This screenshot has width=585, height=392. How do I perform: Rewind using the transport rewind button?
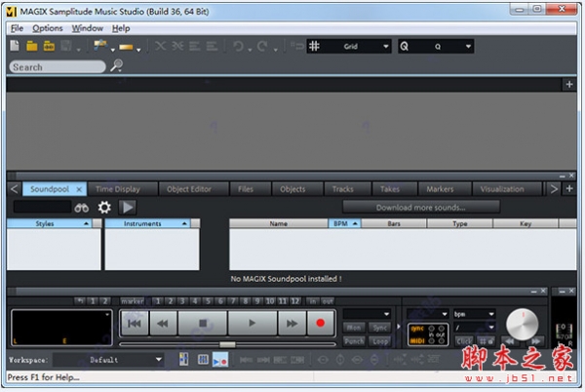tap(164, 323)
